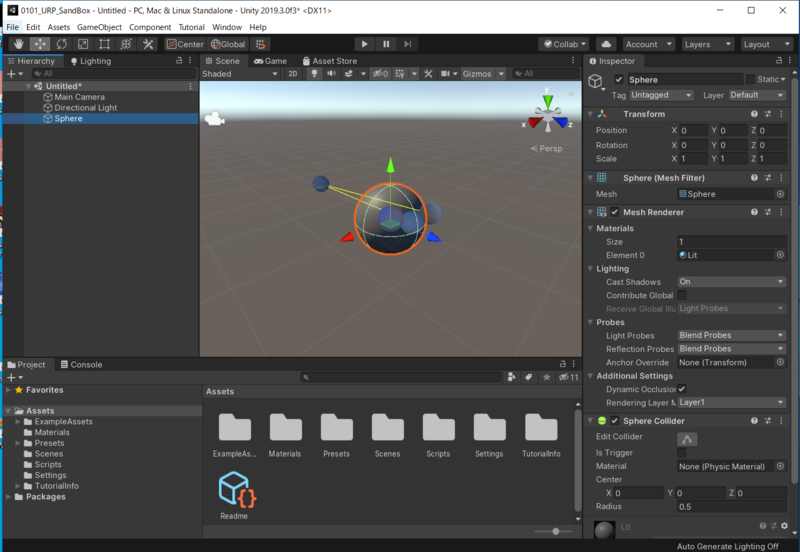Select the Scale tool
Viewport: 800px width, 552px height.
pos(83,44)
